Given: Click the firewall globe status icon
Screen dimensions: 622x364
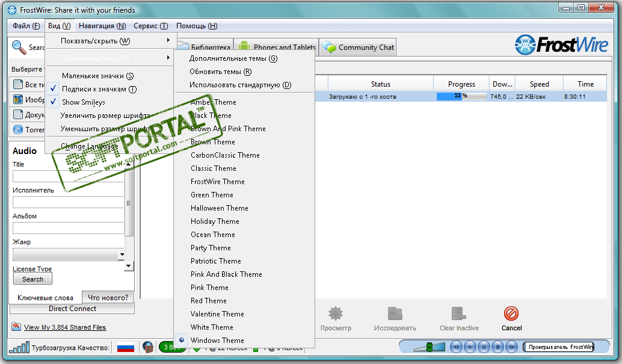Looking at the screenshot, I should click(x=148, y=347).
